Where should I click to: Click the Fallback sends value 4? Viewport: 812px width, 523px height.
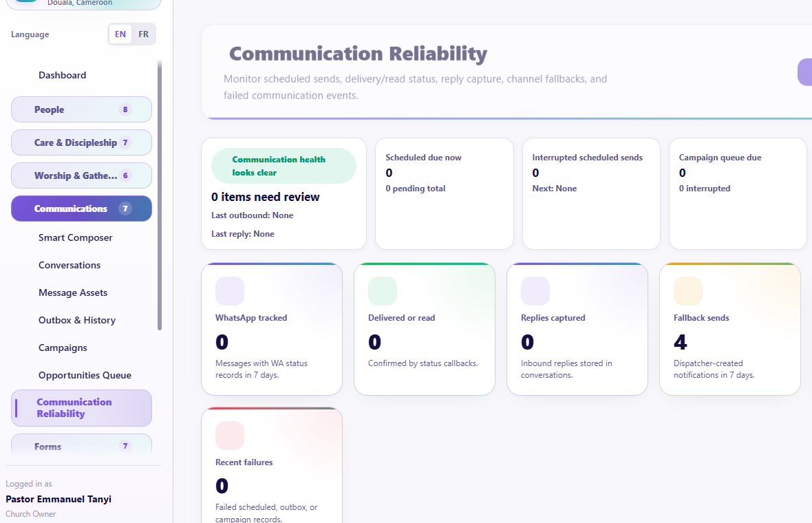coord(681,342)
